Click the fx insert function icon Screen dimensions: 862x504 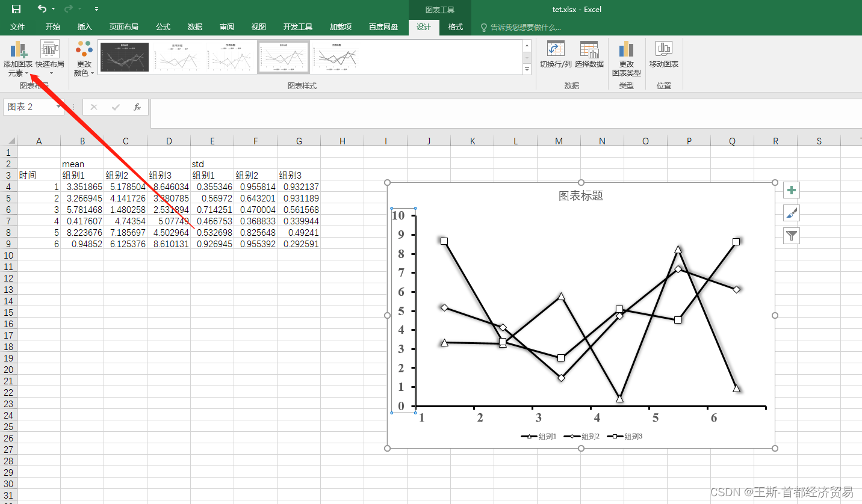click(137, 107)
